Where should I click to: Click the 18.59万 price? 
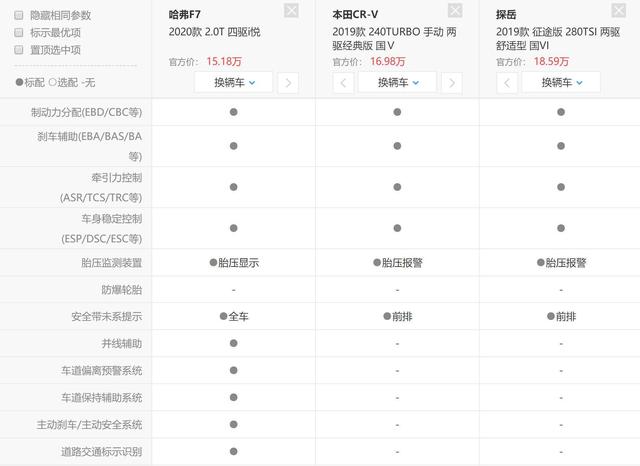[x=551, y=62]
